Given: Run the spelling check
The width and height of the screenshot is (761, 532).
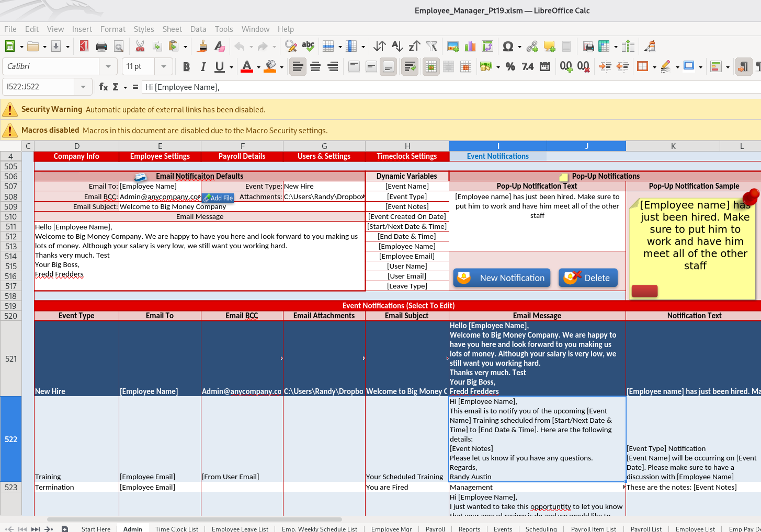Looking at the screenshot, I should click(308, 46).
